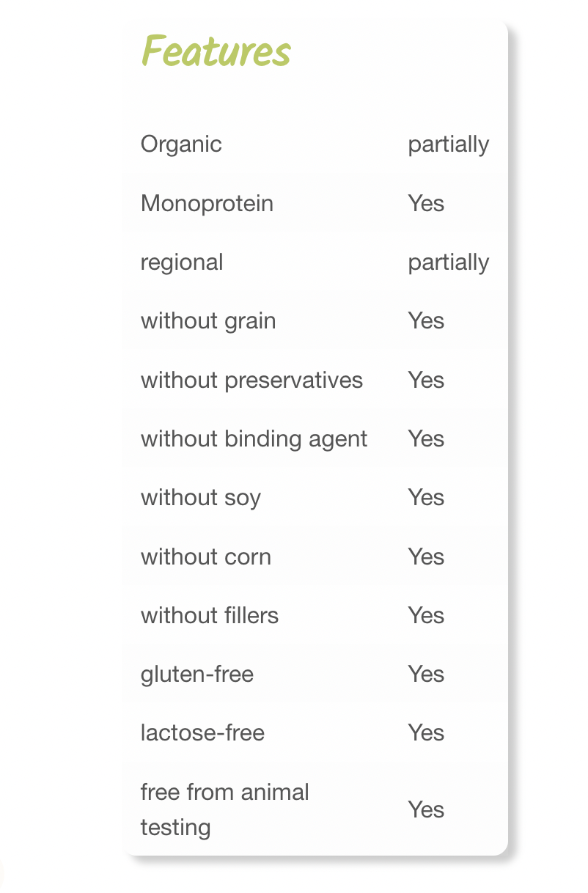Click the without corn label
This screenshot has width=588, height=893.
206,556
